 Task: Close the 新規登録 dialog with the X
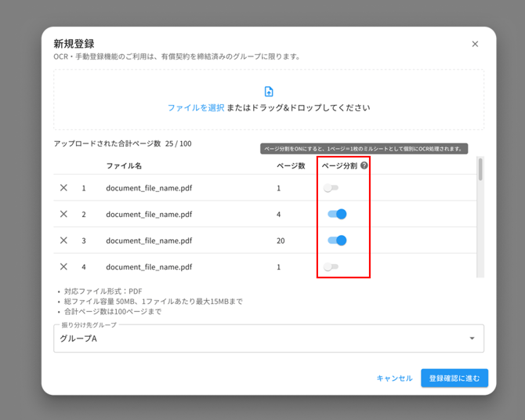click(x=475, y=44)
